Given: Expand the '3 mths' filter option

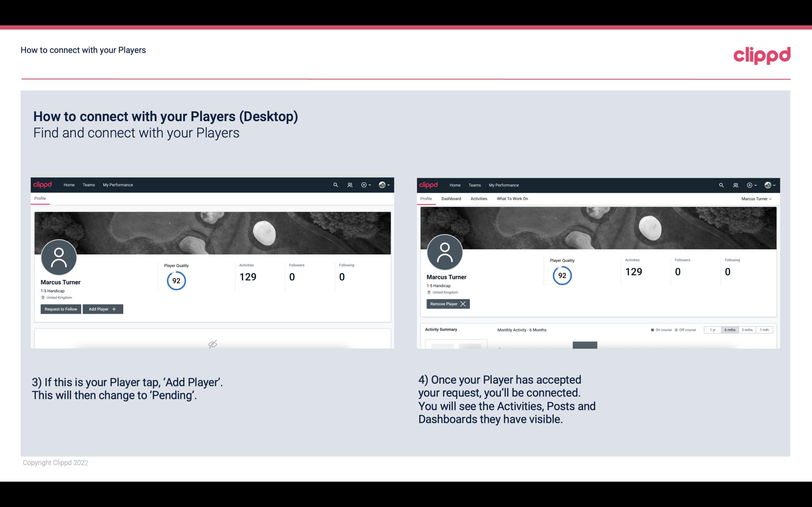Looking at the screenshot, I should pyautogui.click(x=747, y=329).
